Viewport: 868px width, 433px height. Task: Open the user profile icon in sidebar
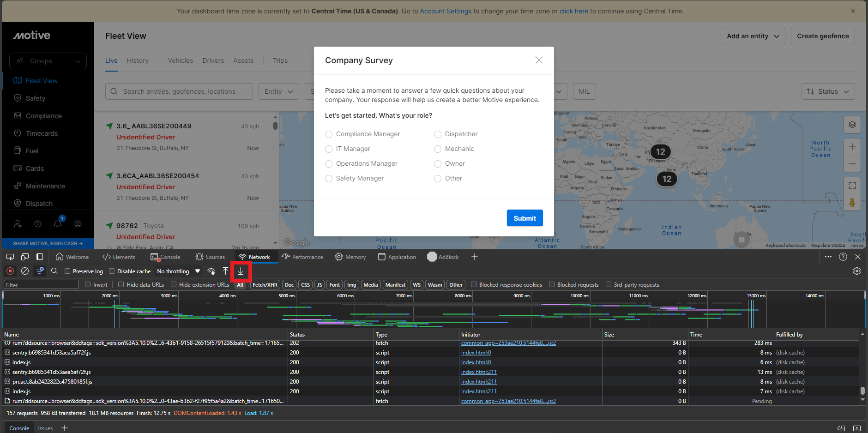tap(78, 224)
